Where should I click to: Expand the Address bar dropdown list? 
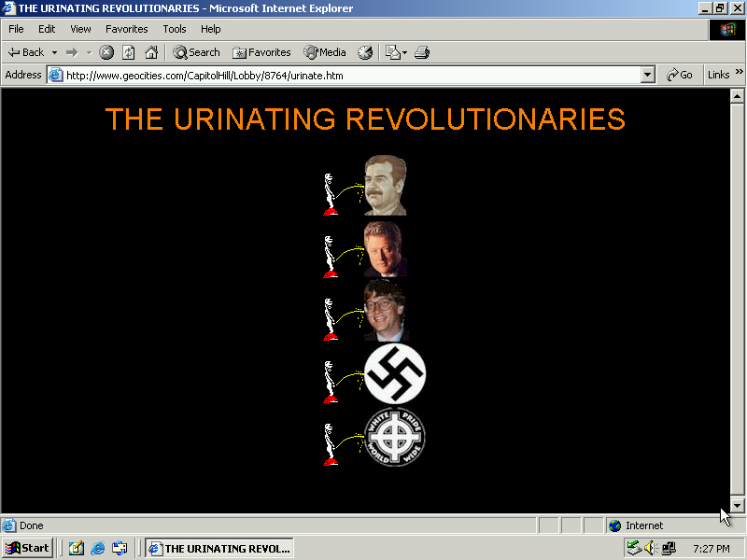(647, 76)
